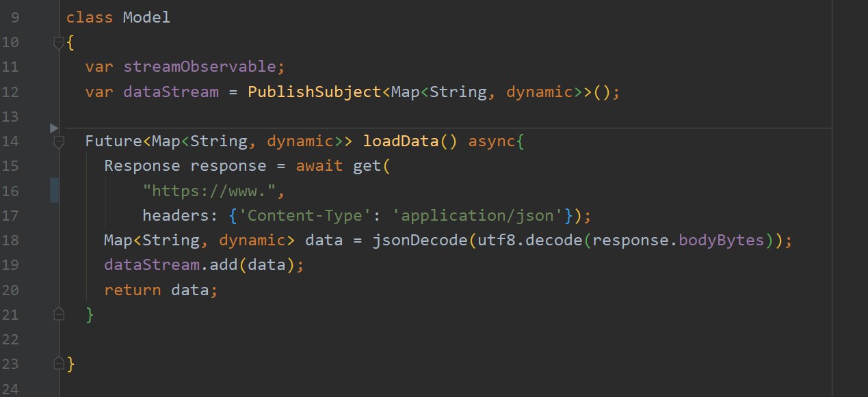This screenshot has height=397, width=868.
Task: Click the 'return' keyword on line 20
Action: tap(133, 289)
